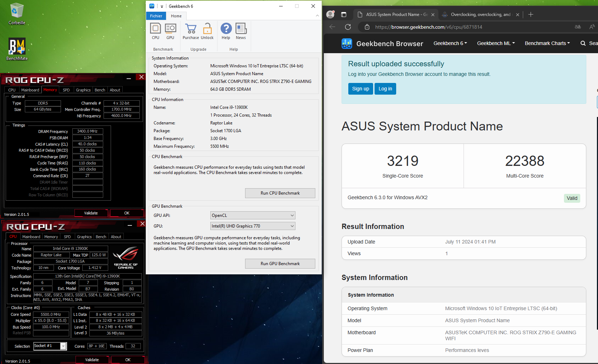Click the browser address bar URL
The image size is (598, 364).
[x=428, y=27]
